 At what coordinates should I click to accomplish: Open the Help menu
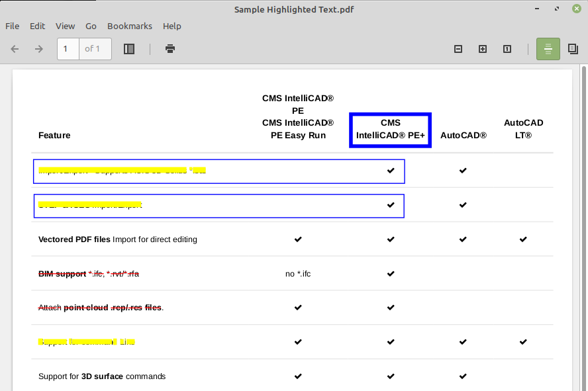coord(171,26)
